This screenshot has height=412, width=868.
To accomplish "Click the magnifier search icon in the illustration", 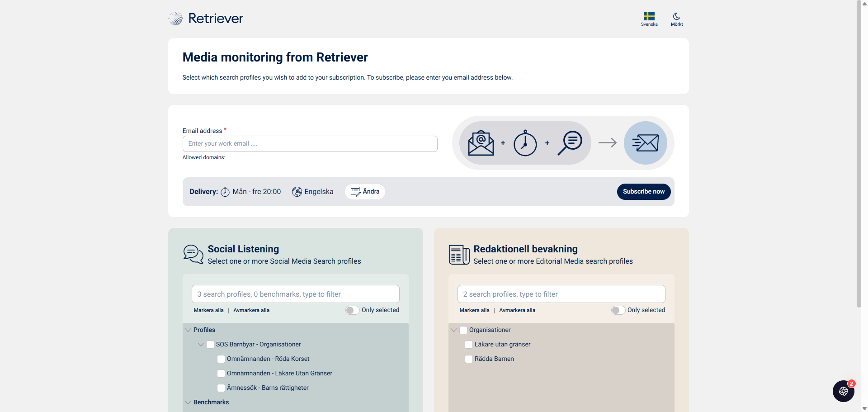I will click(570, 143).
